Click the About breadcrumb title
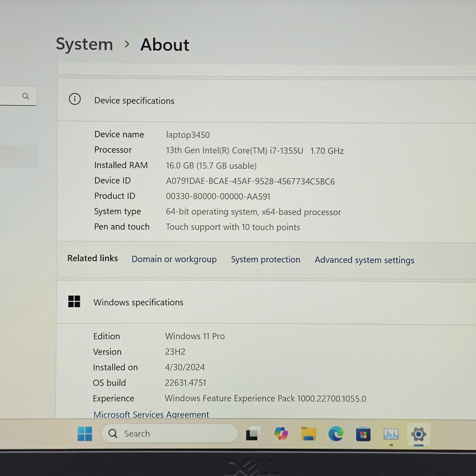Image resolution: width=476 pixels, height=476 pixels. click(x=165, y=45)
